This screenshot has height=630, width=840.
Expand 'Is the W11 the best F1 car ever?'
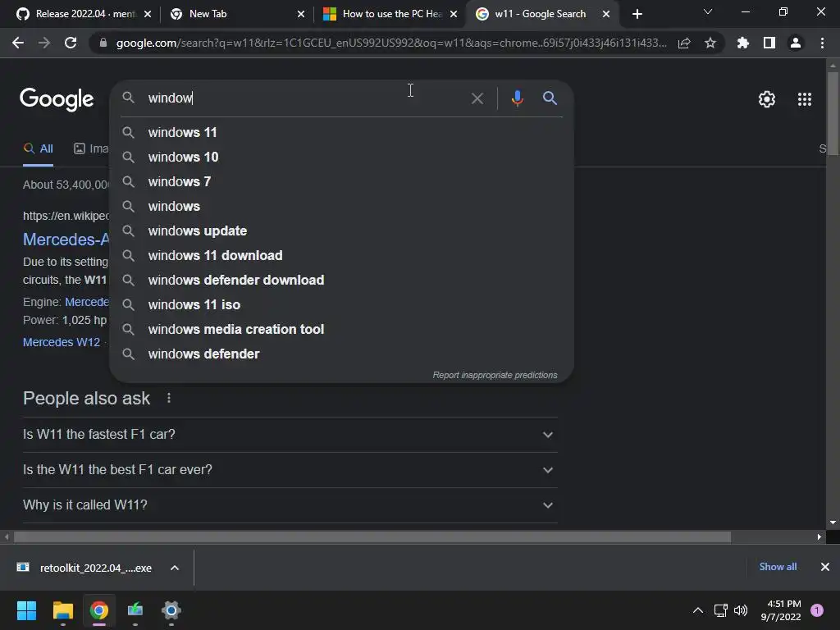(290, 470)
